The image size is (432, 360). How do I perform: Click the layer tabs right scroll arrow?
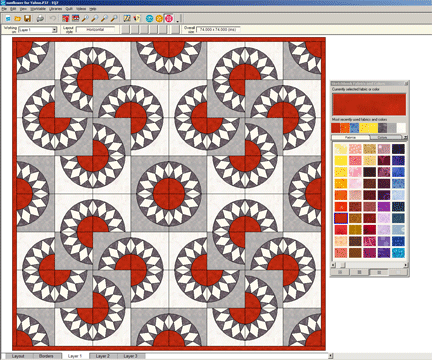click(x=330, y=356)
